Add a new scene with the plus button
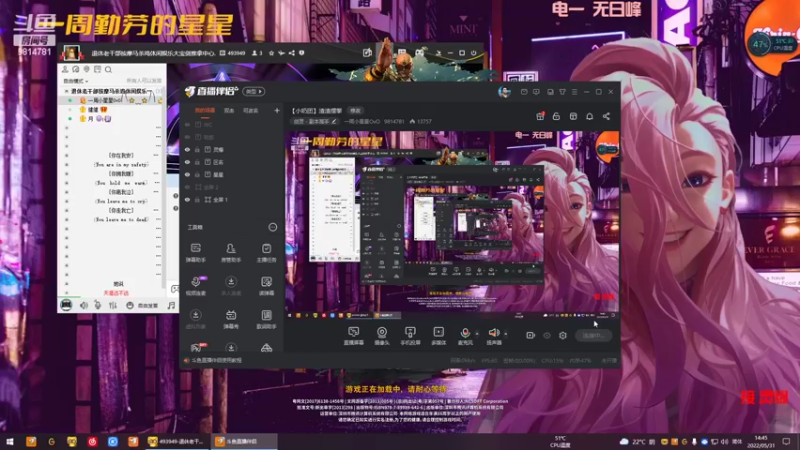800x450 pixels. click(277, 110)
